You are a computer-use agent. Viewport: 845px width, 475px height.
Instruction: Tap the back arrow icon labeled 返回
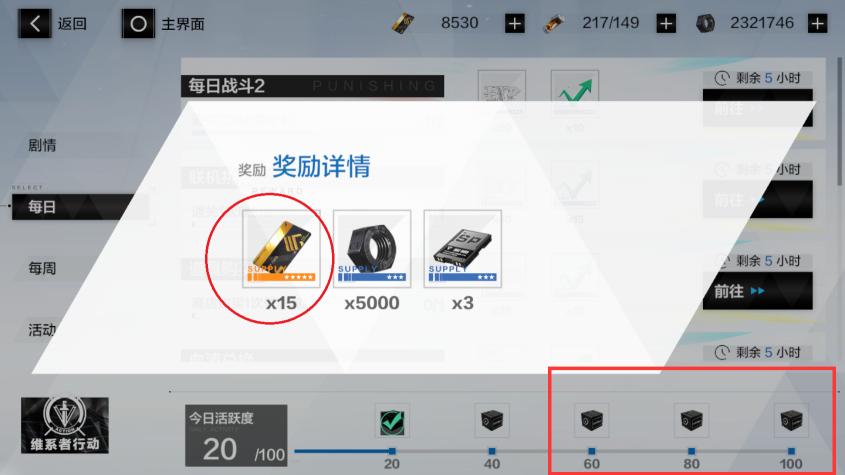click(x=35, y=24)
